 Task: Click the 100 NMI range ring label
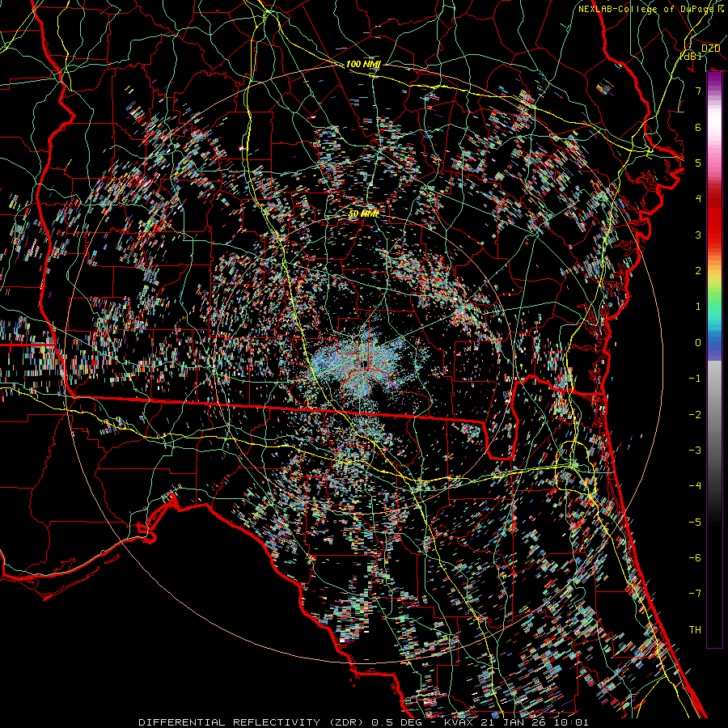click(x=362, y=64)
